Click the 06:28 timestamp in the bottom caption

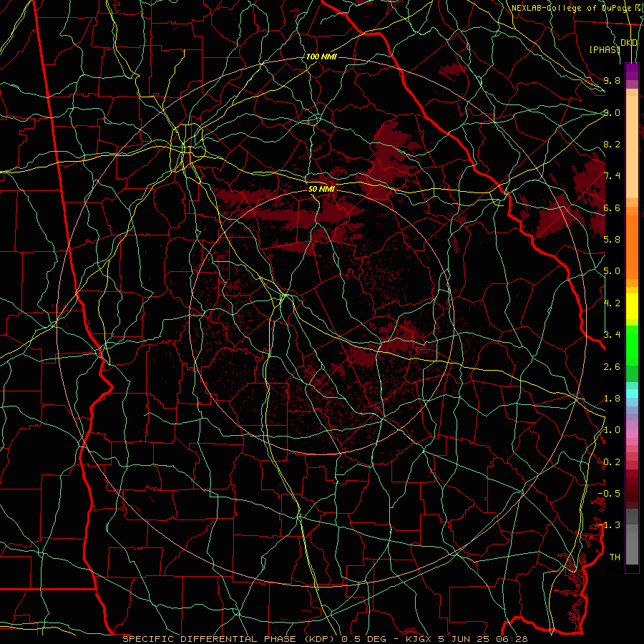pos(512,639)
